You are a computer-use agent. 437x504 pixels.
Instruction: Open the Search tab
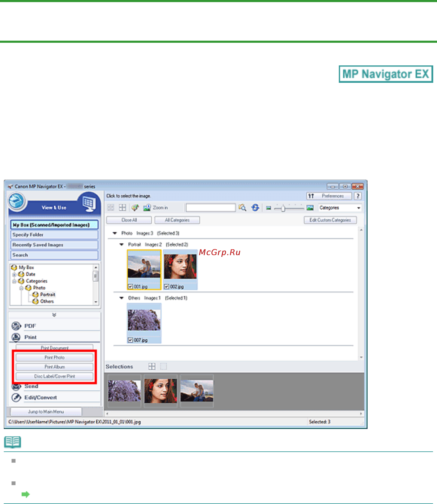pos(54,255)
